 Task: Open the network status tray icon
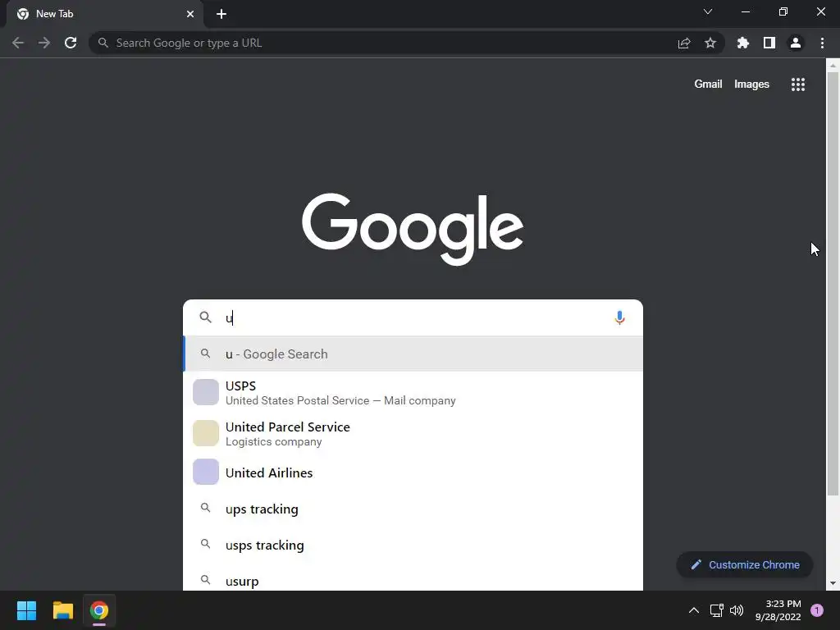pyautogui.click(x=716, y=610)
